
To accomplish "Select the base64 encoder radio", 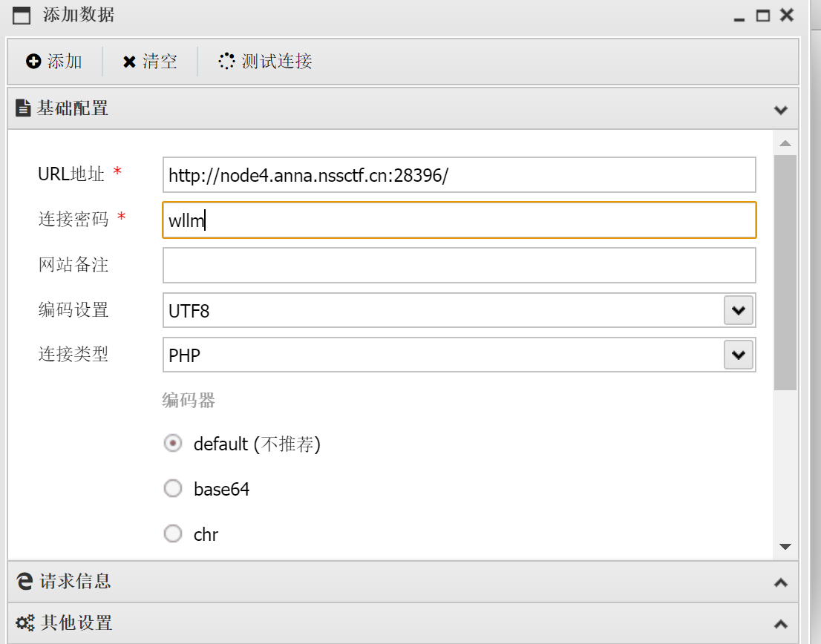I will coord(173,489).
